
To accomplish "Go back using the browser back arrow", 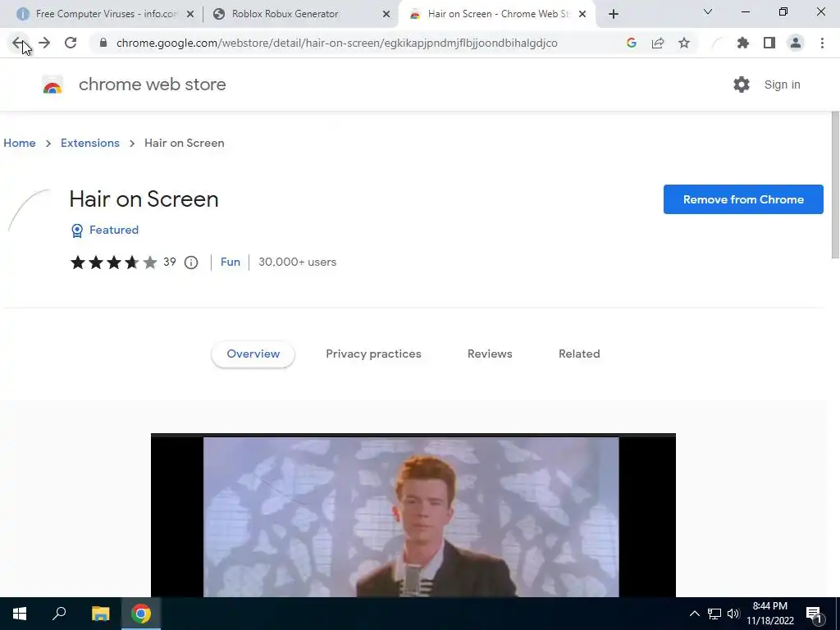I will pyautogui.click(x=18, y=43).
